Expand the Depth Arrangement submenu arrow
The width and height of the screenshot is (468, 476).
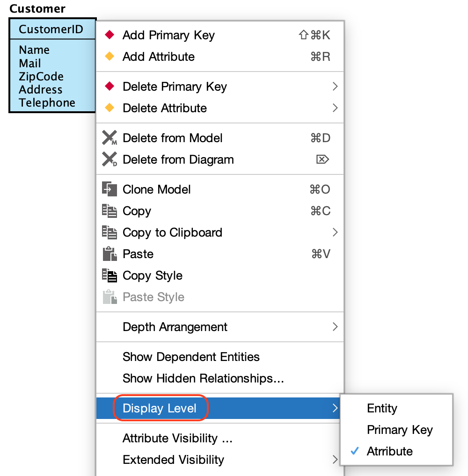click(x=335, y=327)
